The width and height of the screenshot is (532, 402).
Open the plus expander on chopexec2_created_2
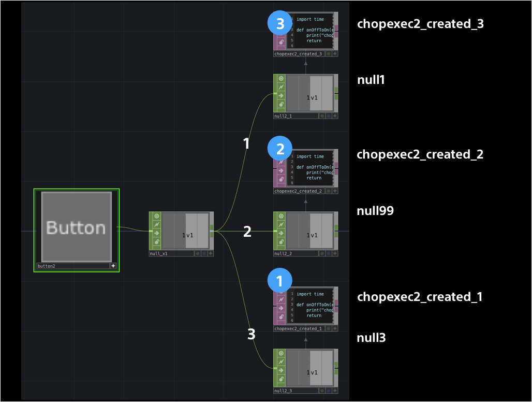(x=334, y=191)
